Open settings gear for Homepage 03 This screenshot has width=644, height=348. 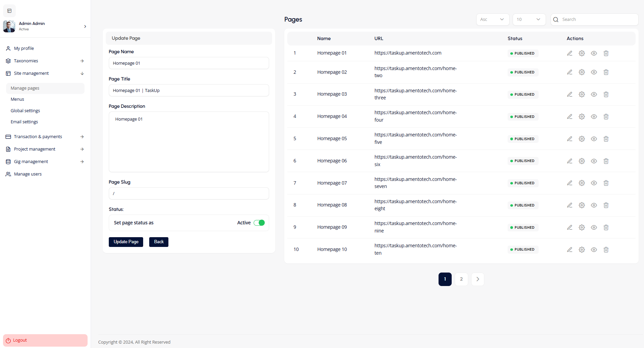pos(582,94)
